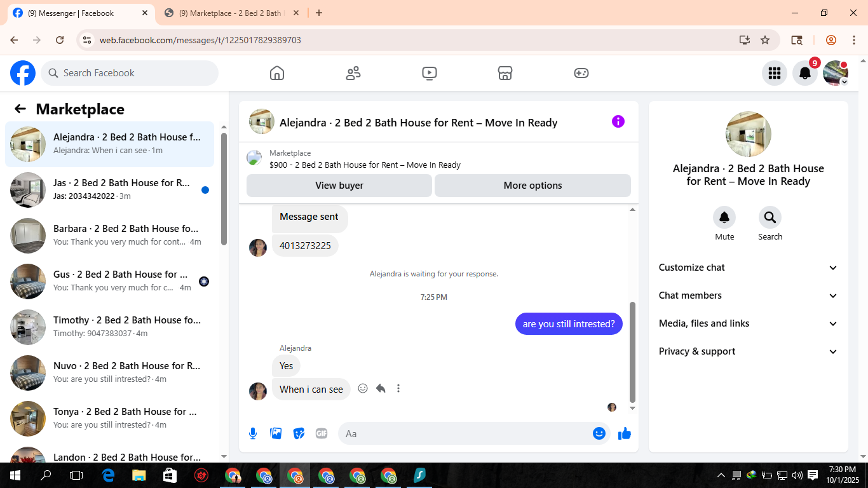
Task: Open the Marketplace storefront icon
Action: 505,73
